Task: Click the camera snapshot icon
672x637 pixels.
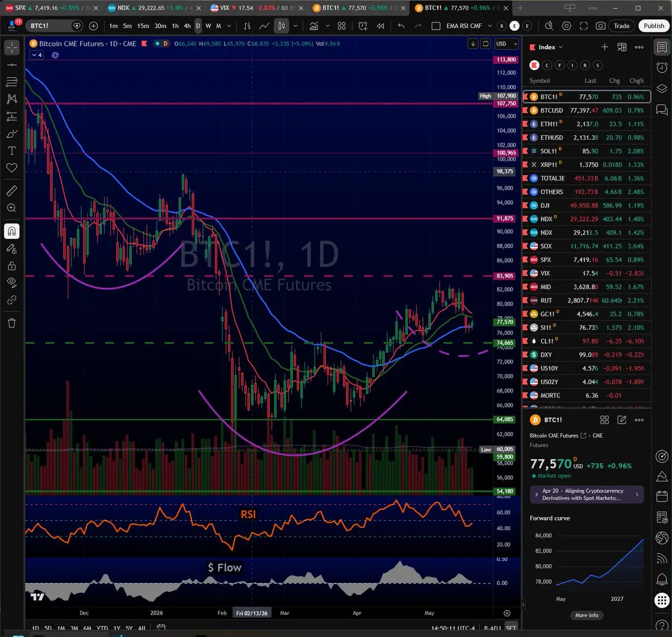Action: coord(600,26)
